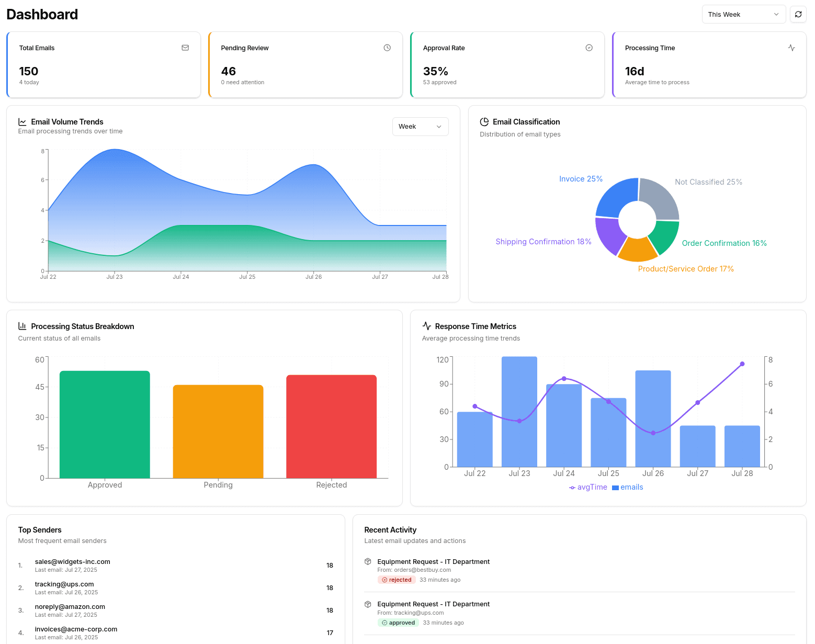Click the clock icon on Pending Review card
This screenshot has width=815, height=644.
[387, 48]
